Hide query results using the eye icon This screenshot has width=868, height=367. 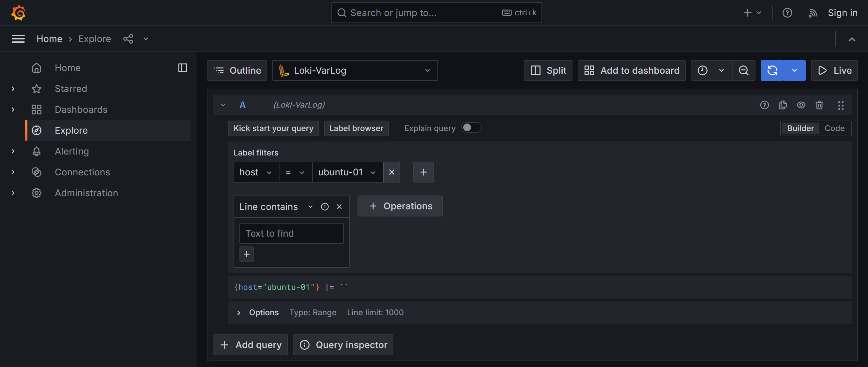tap(801, 105)
